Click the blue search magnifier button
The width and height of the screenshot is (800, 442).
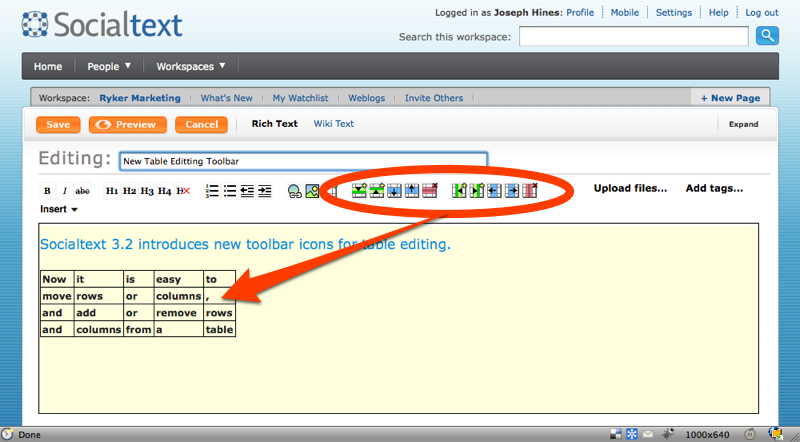(x=767, y=36)
